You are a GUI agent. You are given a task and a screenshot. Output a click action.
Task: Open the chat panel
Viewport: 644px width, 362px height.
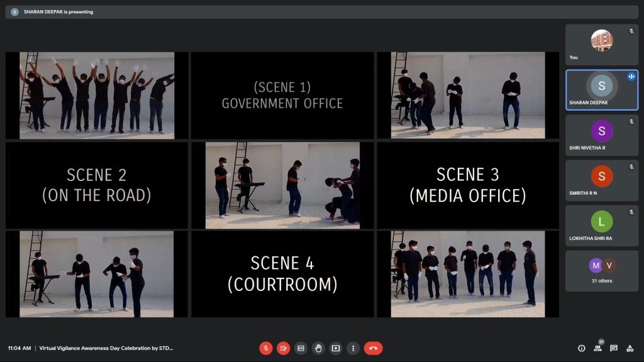tap(614, 348)
